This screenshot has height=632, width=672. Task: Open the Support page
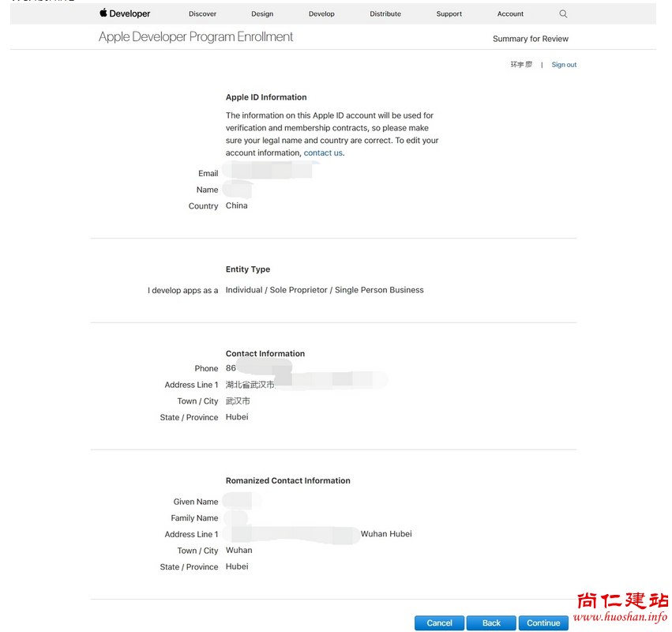[x=449, y=14]
